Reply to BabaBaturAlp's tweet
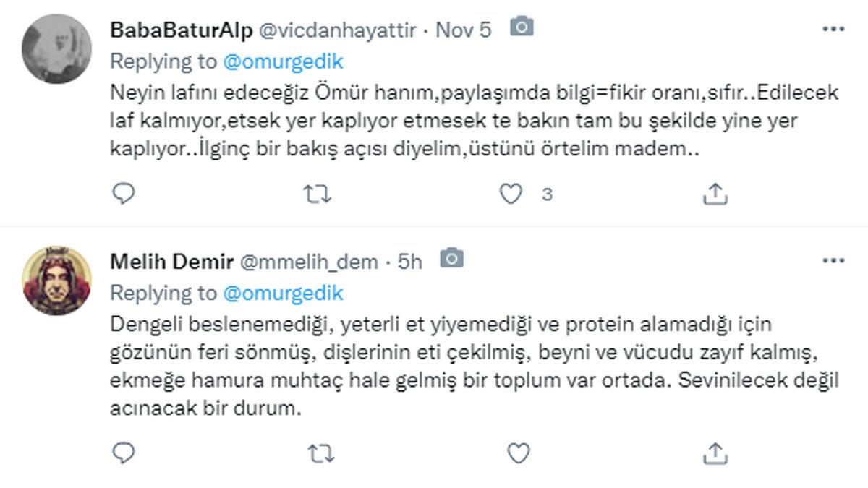This screenshot has width=868, height=488. click(x=124, y=193)
